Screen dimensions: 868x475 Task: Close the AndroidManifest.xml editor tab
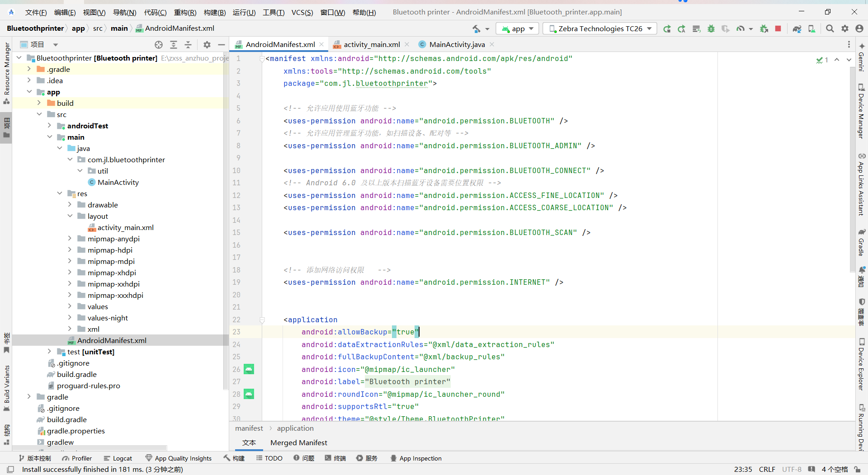pyautogui.click(x=321, y=44)
